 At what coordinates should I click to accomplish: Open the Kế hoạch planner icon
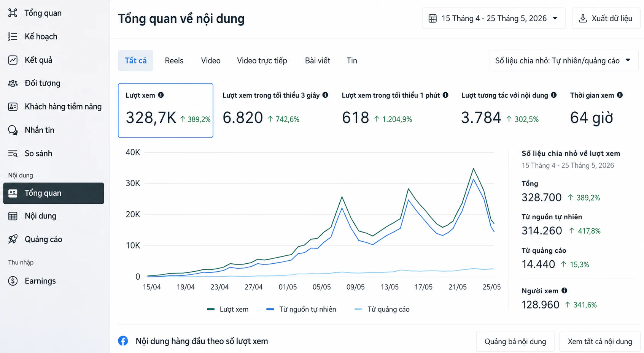click(13, 36)
